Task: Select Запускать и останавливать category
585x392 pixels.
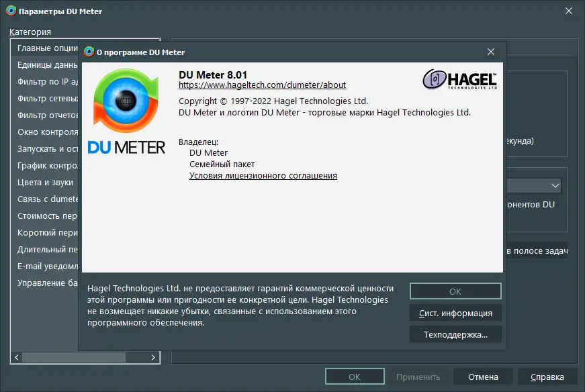Action: pos(45,149)
